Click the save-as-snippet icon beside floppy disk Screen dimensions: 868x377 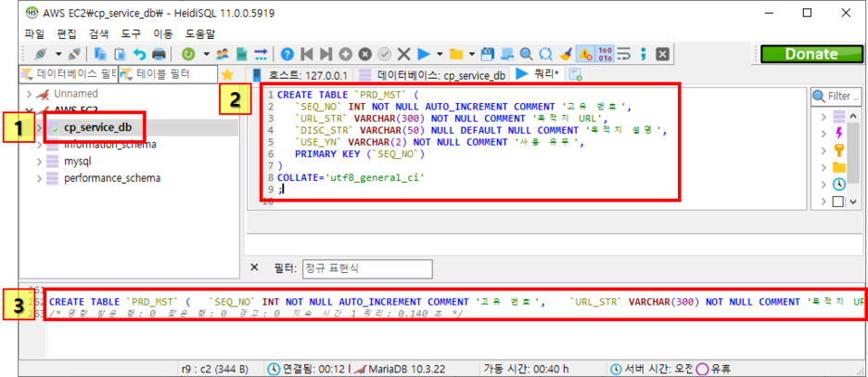tap(506, 54)
